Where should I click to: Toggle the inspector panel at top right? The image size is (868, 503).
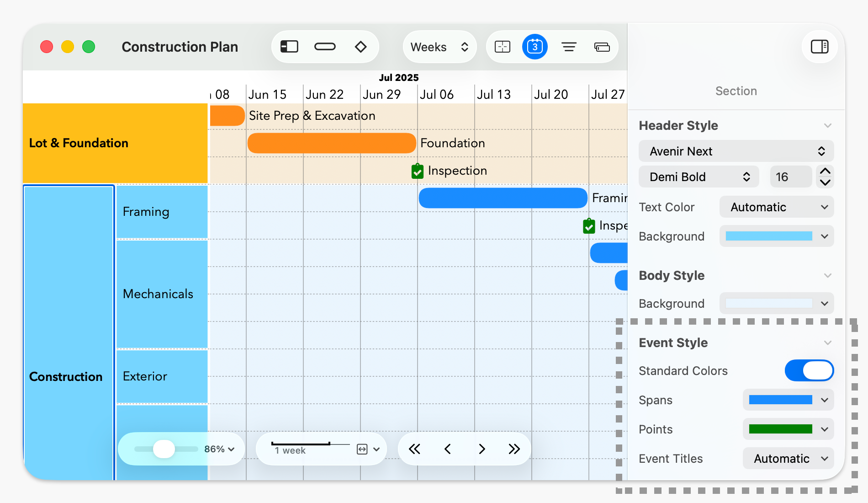pyautogui.click(x=819, y=46)
